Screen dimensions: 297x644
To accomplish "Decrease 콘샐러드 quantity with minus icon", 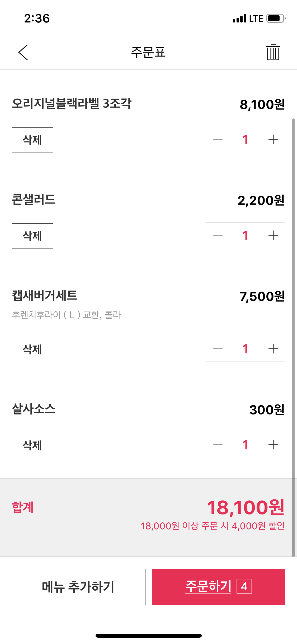I will tap(218, 235).
